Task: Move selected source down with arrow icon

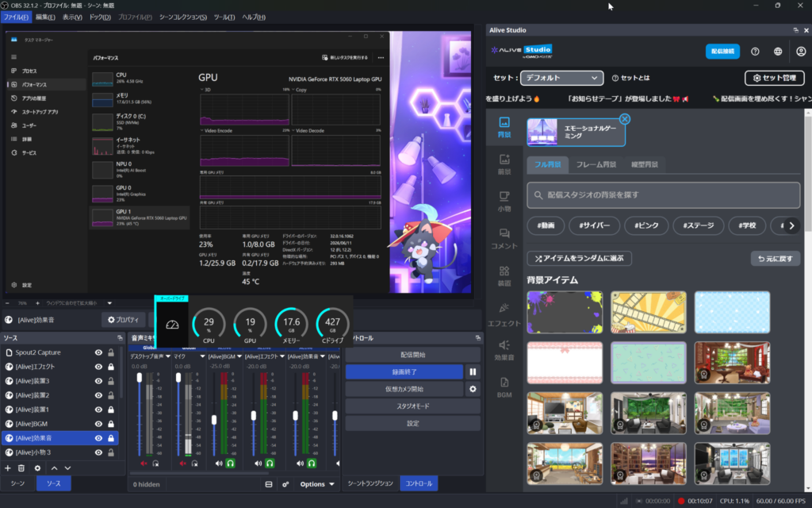Action: coord(67,468)
